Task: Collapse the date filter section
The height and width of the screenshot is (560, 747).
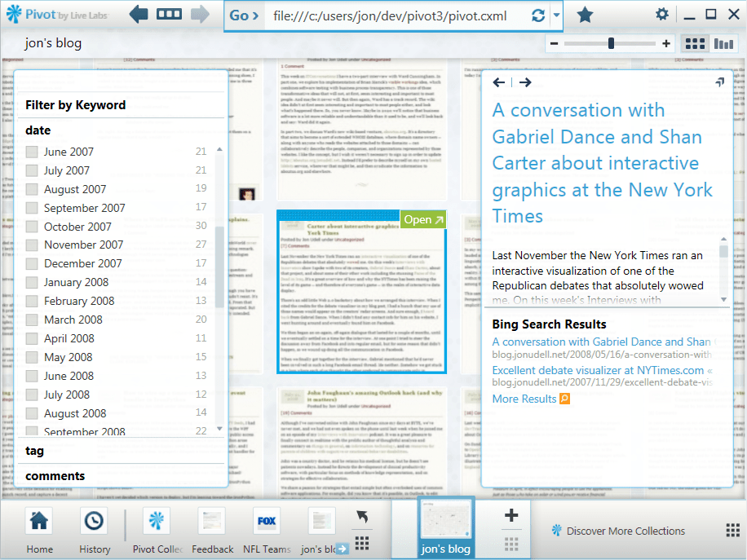Action: coord(38,130)
